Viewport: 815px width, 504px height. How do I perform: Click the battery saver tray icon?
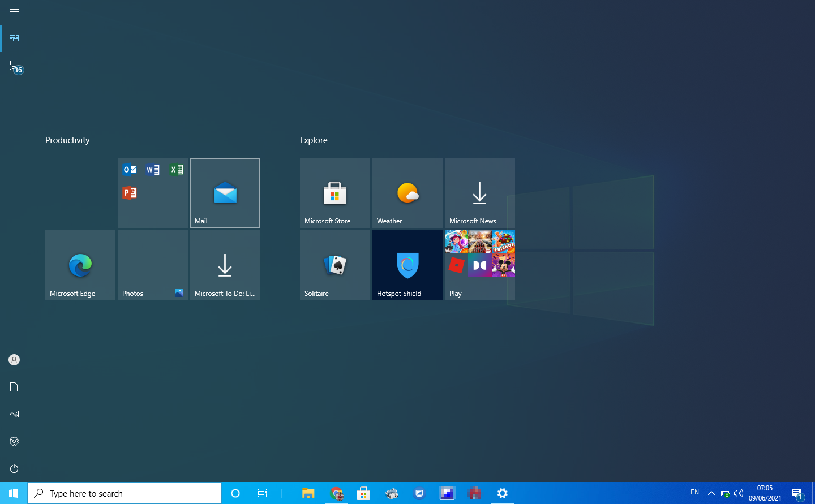725,494
